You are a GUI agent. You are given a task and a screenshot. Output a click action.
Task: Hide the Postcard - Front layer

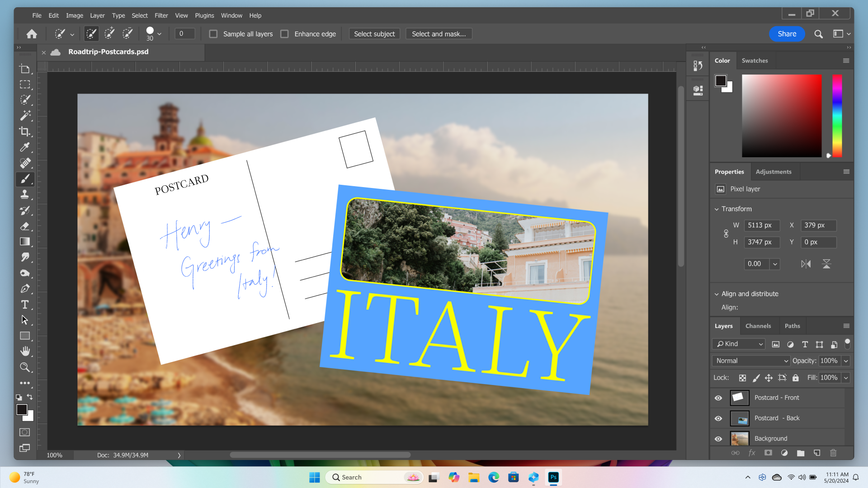718,398
